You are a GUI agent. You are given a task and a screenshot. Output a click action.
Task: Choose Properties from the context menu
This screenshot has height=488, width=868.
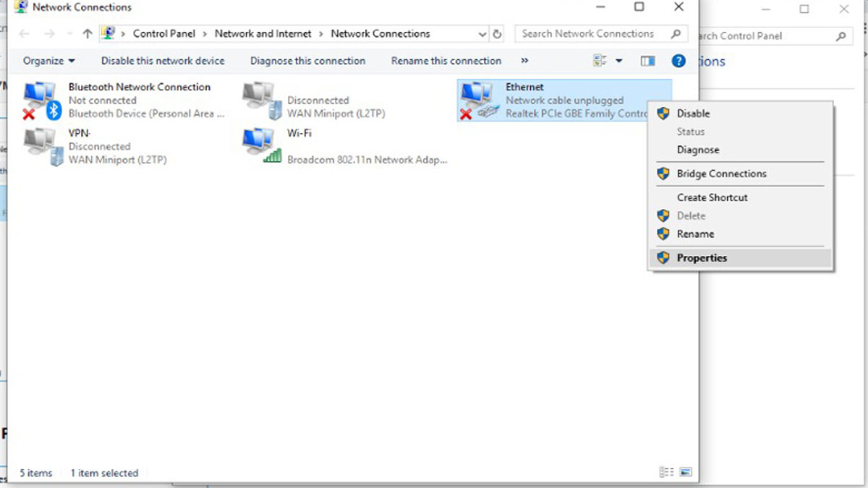(702, 258)
